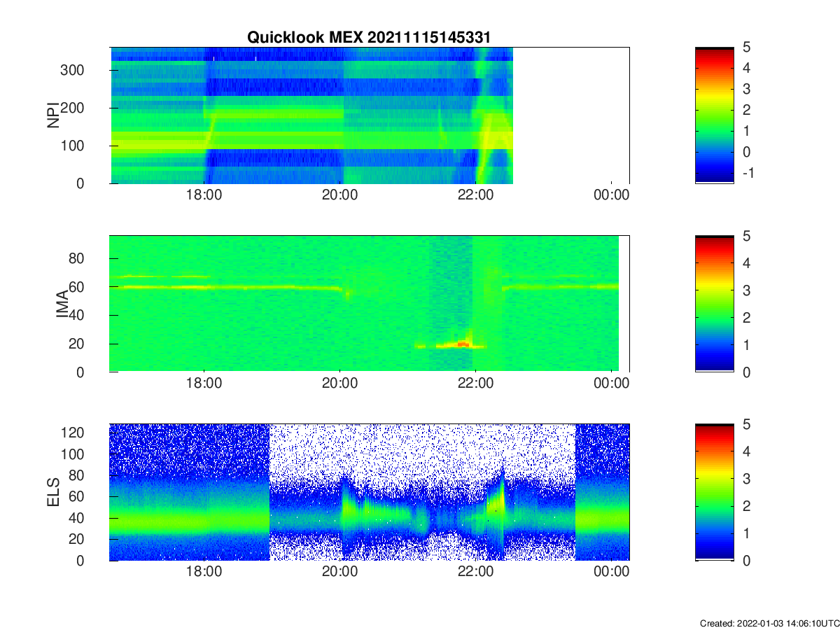Viewport: 840px width, 630px height.
Task: Click the '3' label on the NPI colorbar
Action: click(746, 90)
